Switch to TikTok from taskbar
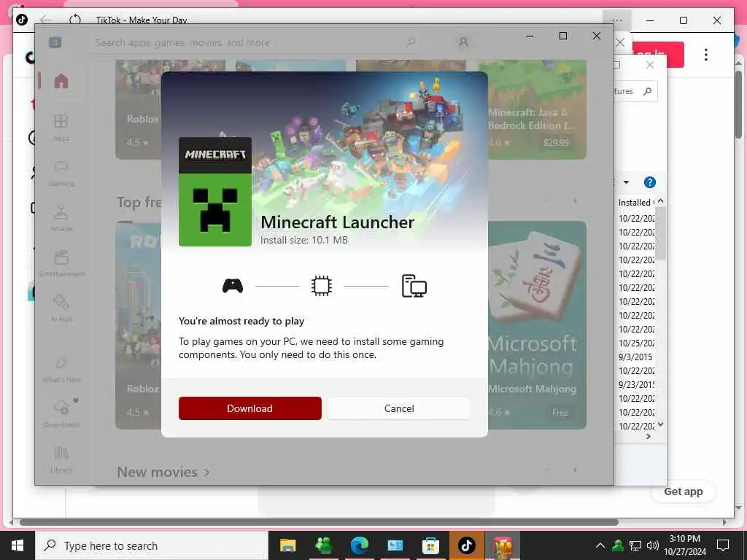The width and height of the screenshot is (747, 560). point(466,545)
